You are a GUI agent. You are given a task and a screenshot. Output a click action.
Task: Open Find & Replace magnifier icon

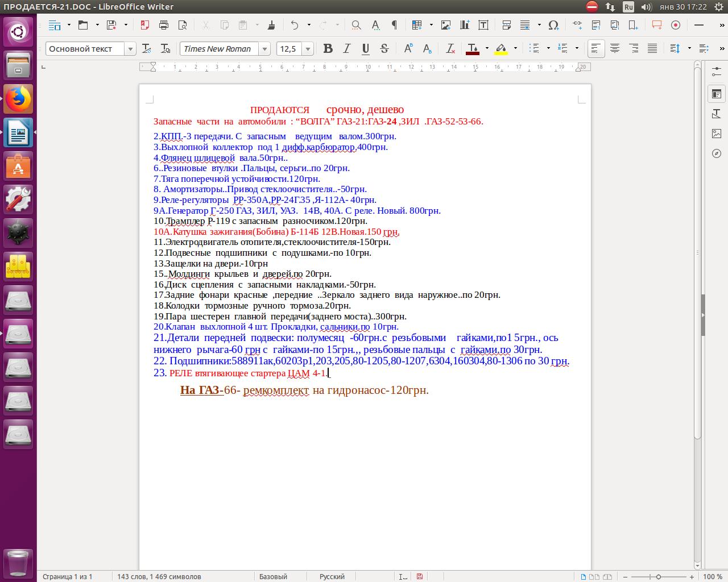coord(356,25)
